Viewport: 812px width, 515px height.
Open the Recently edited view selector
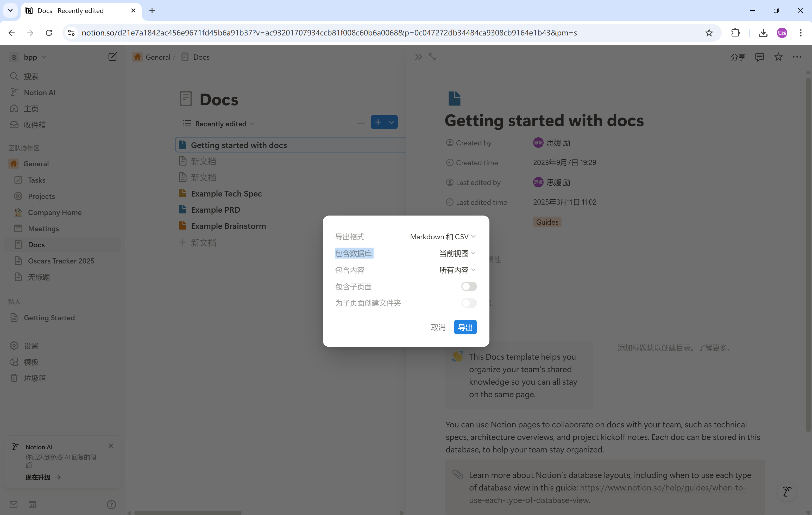pyautogui.click(x=221, y=124)
